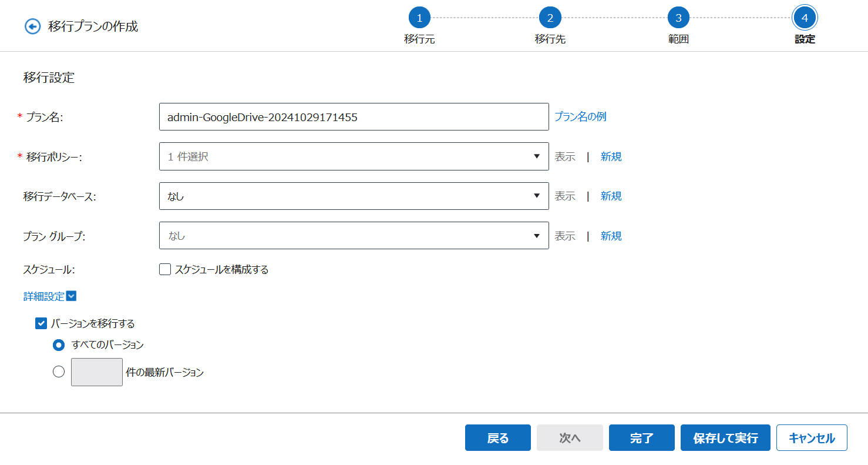Screen dimensions: 868x465
Task: Click 新規 link next to 移行データベース
Action: tap(611, 196)
